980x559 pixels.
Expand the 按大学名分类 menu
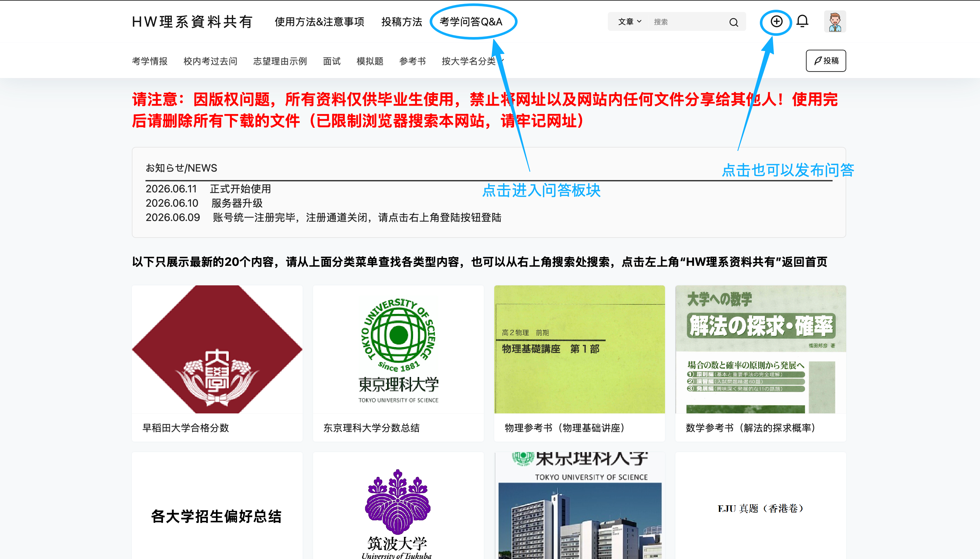pyautogui.click(x=472, y=61)
